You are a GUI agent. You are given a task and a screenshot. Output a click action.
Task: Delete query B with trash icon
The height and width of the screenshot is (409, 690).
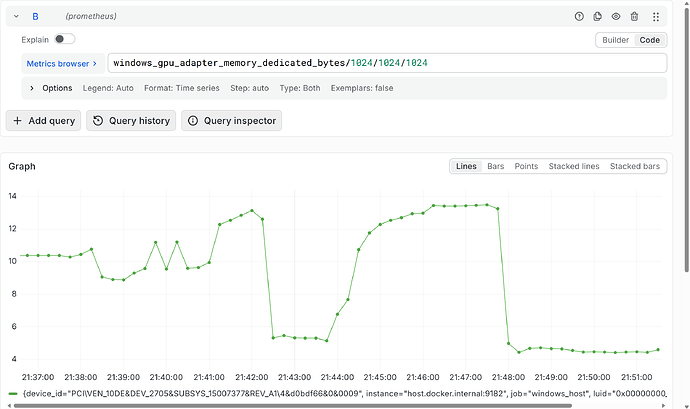point(634,16)
